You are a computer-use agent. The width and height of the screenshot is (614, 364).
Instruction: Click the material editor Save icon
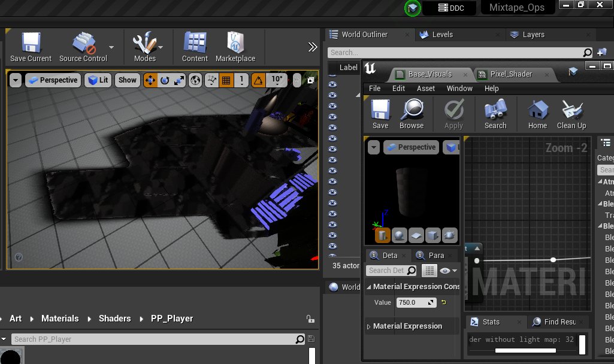[380, 114]
